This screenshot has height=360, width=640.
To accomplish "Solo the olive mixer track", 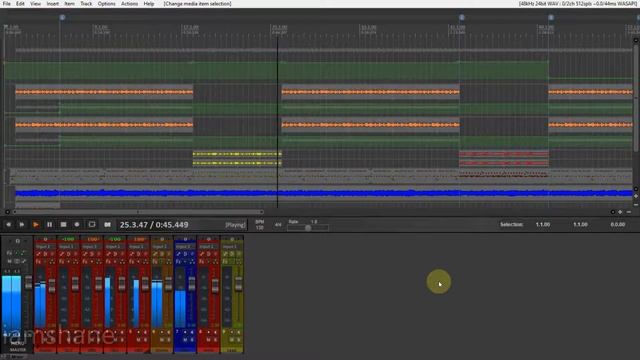I will (x=238, y=340).
